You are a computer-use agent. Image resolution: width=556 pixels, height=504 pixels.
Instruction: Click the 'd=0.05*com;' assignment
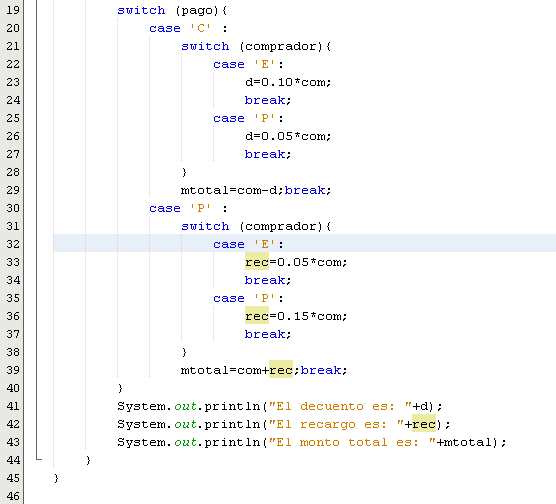288,136
